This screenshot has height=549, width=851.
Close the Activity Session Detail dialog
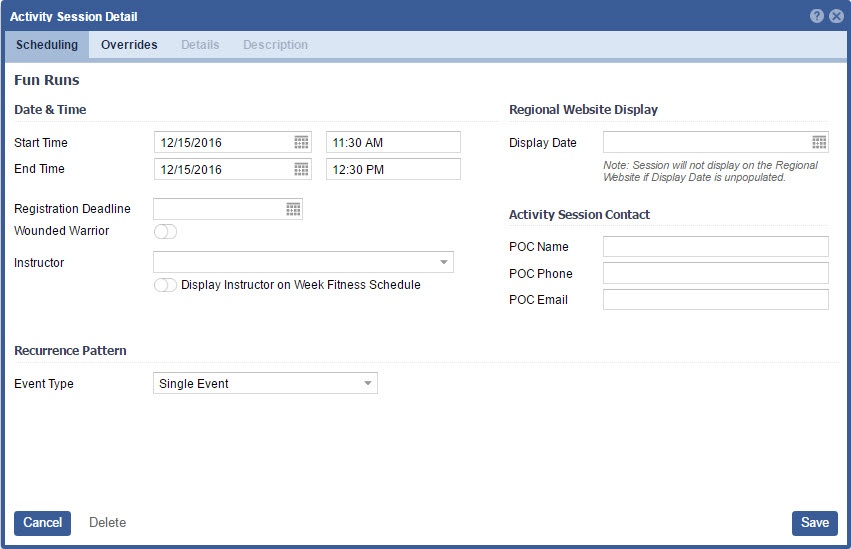(836, 16)
